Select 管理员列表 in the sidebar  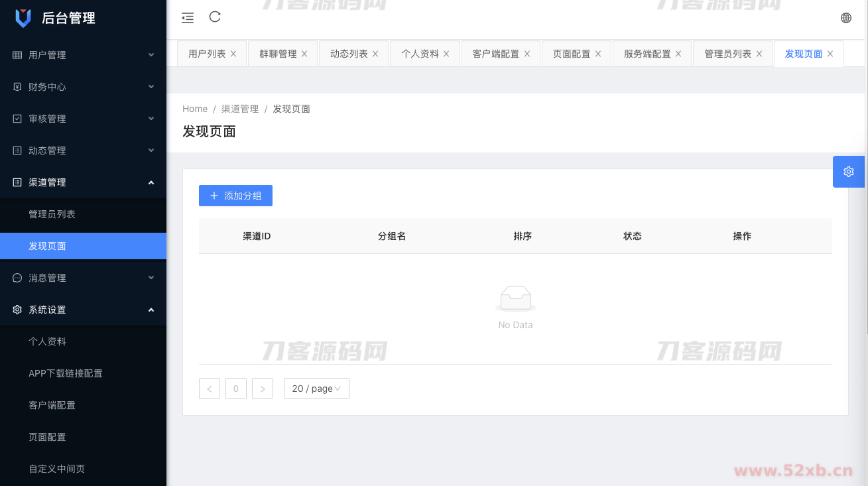click(x=54, y=214)
